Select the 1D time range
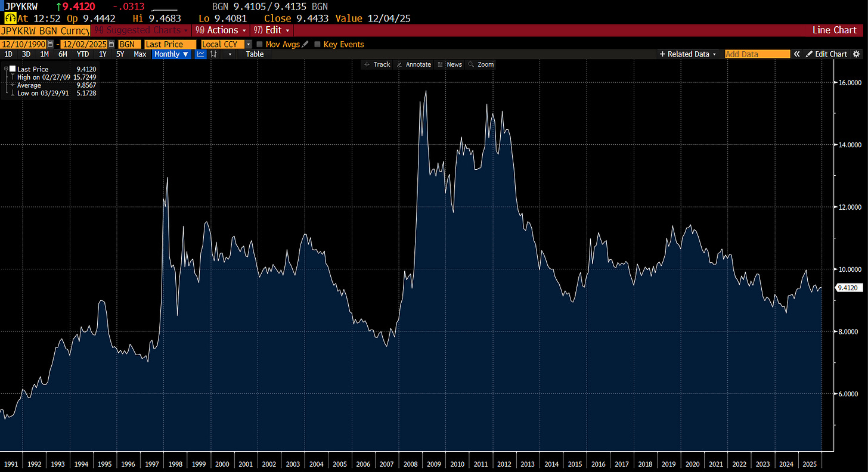The width and height of the screenshot is (868, 472). pyautogui.click(x=8, y=54)
